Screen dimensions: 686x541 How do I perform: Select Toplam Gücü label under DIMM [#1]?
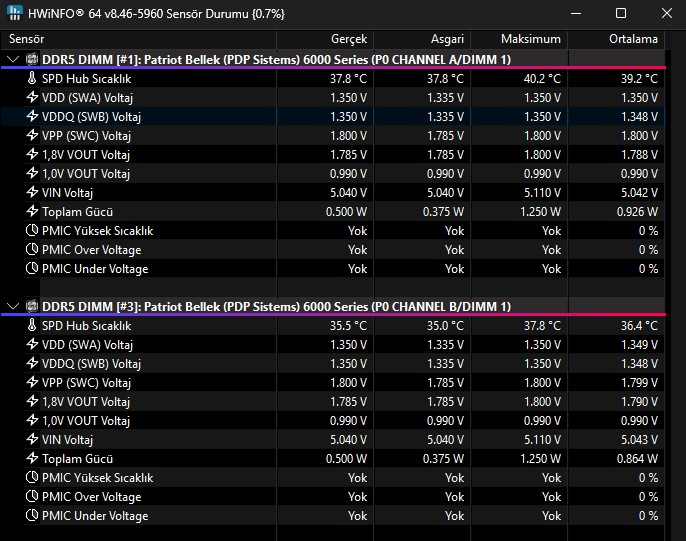coord(77,212)
